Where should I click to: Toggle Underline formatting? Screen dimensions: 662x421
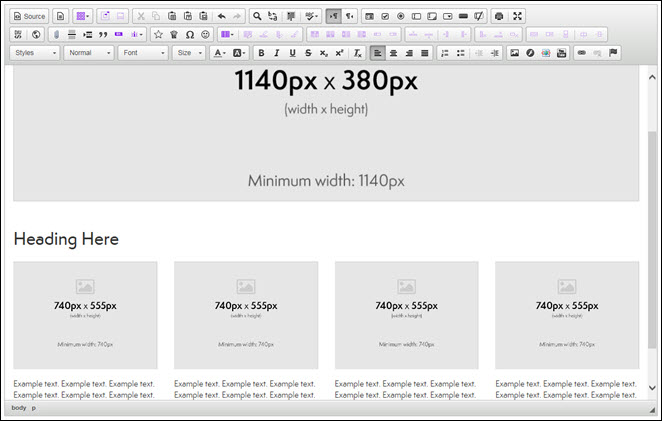(x=292, y=52)
